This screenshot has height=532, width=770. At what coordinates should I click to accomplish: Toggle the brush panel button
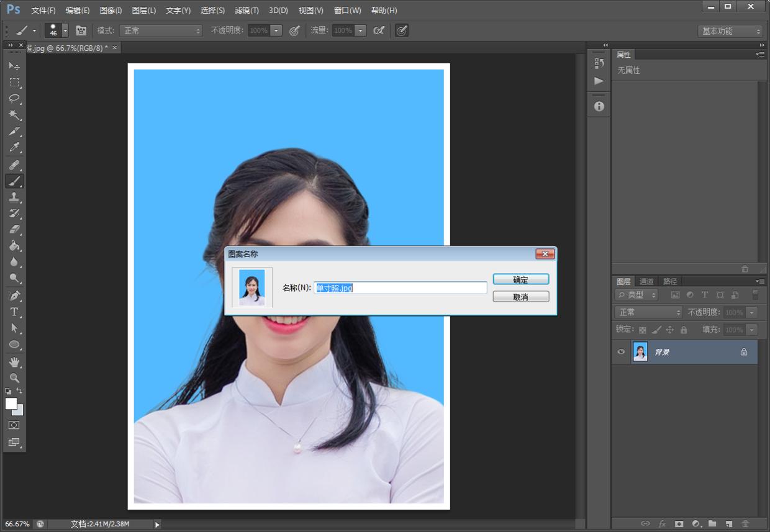point(81,30)
